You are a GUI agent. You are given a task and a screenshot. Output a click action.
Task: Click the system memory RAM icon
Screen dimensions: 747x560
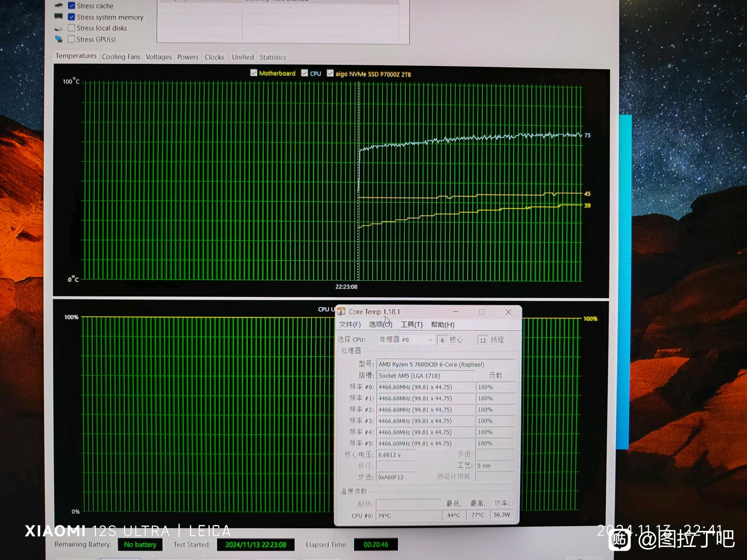59,16
